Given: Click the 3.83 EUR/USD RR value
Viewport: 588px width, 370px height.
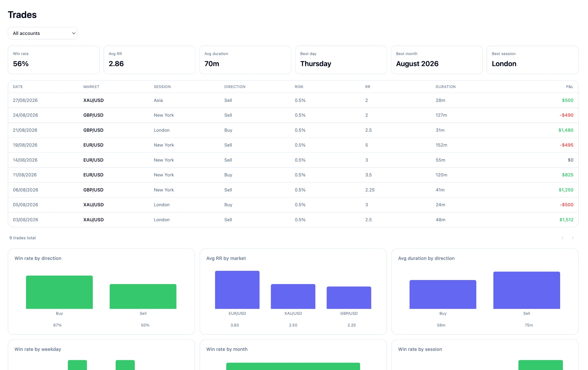Looking at the screenshot, I should (235, 325).
